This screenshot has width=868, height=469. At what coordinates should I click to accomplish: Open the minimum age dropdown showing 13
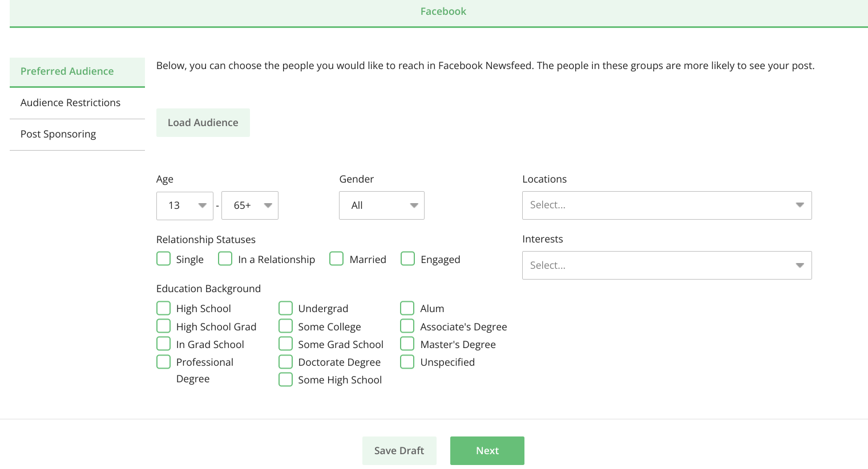(185, 205)
